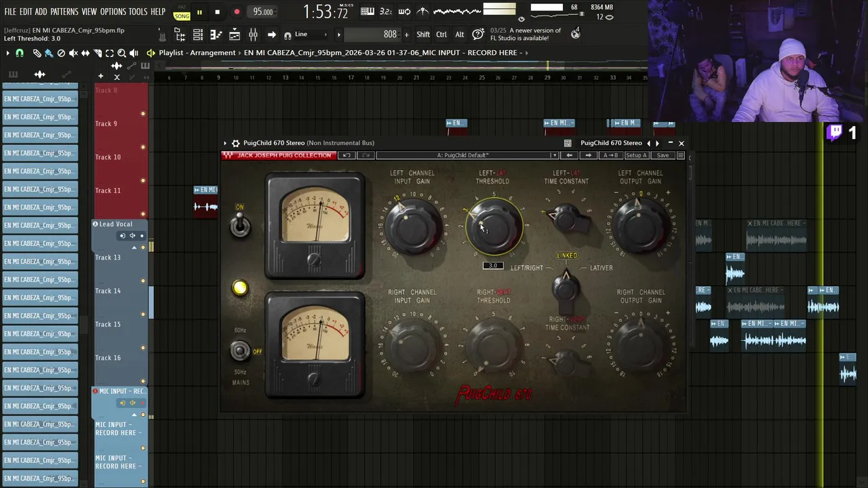Open the TOOLS menu
Viewport: 868px width, 488px height.
click(x=138, y=12)
